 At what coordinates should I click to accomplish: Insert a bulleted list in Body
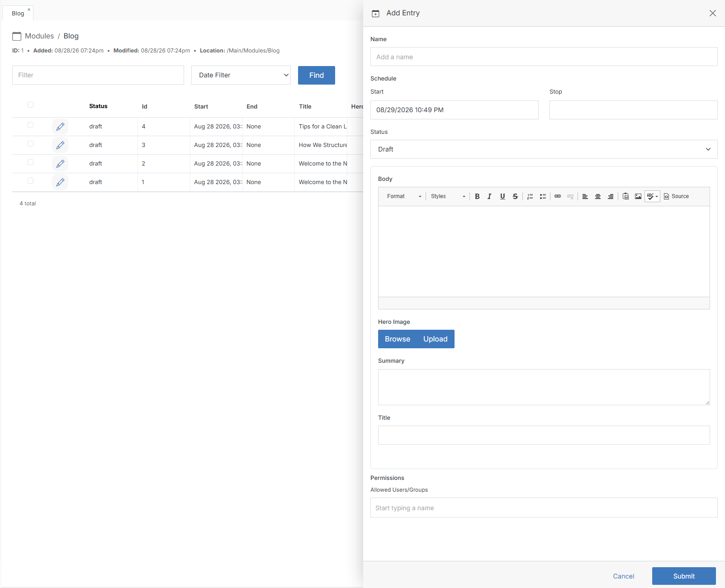[x=543, y=196]
